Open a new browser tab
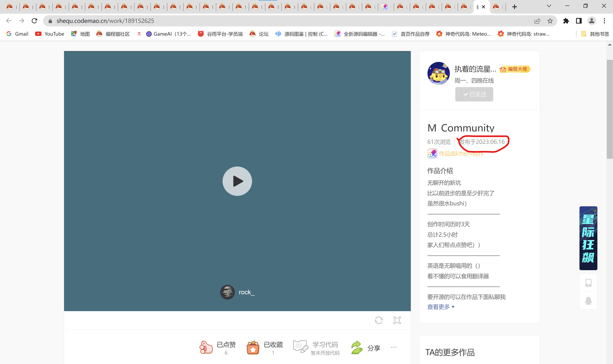Screen dimensions: 613x364 514,7
